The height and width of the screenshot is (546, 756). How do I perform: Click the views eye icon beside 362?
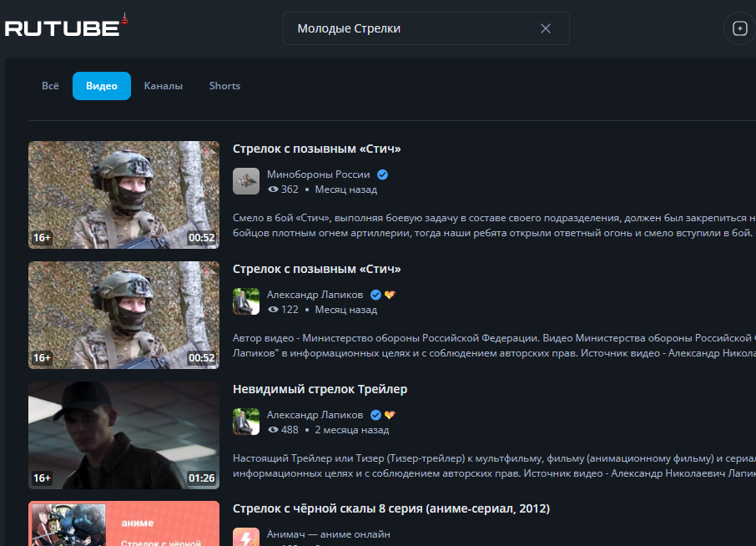(273, 189)
